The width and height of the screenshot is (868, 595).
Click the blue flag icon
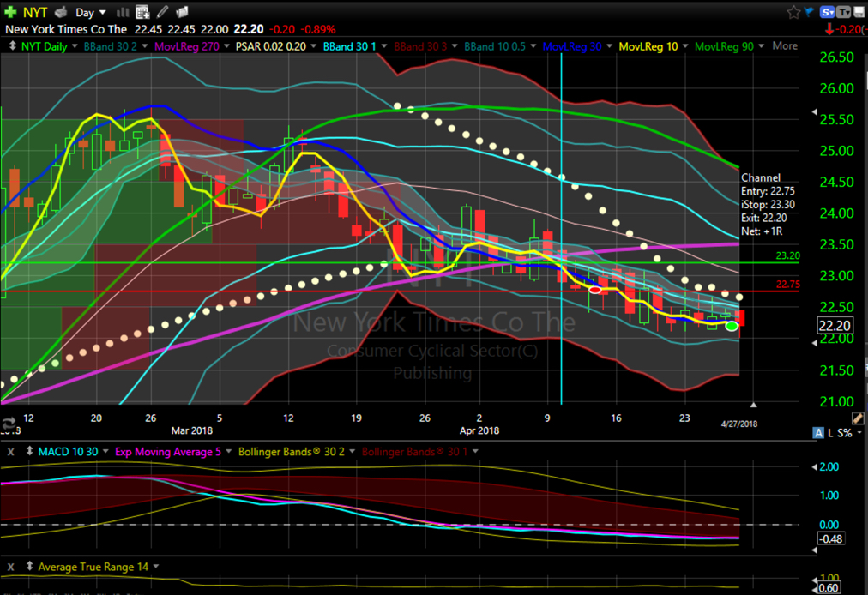tap(809, 12)
